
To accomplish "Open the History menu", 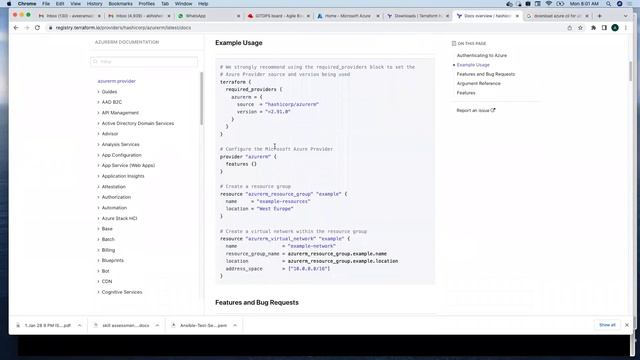I will 94,4.
